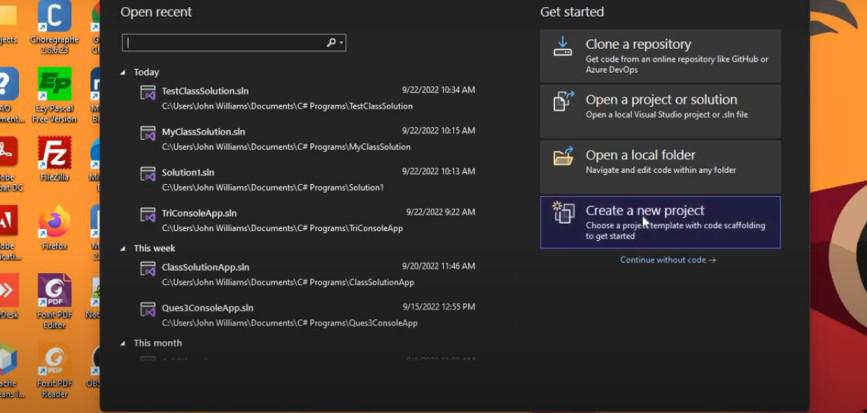Click Clone a repository button
Screen dimensions: 867x413
click(660, 56)
